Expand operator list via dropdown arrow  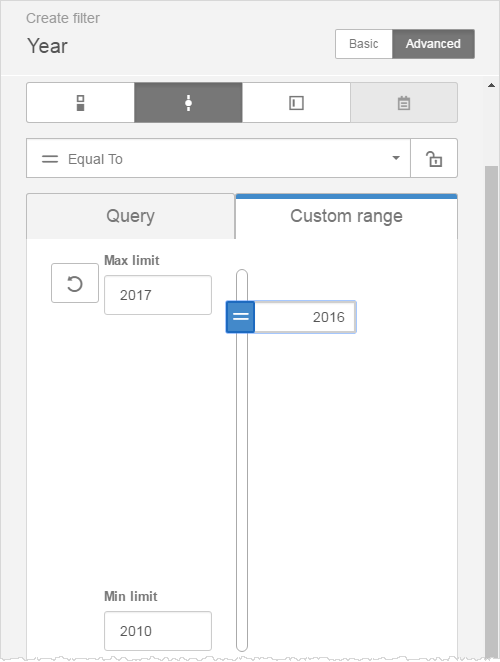click(396, 158)
